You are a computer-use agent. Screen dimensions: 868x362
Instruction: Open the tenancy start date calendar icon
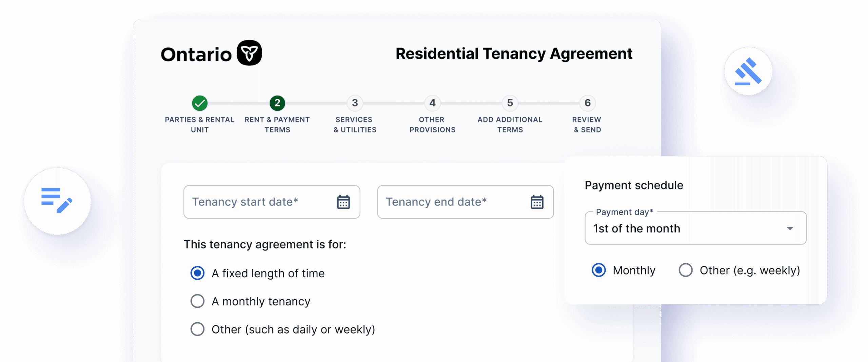[x=343, y=202]
